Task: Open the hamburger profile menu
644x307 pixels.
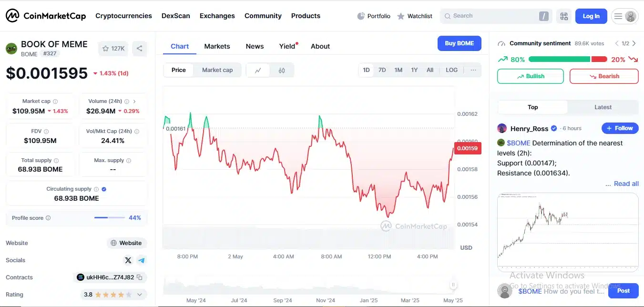Action: pyautogui.click(x=624, y=16)
